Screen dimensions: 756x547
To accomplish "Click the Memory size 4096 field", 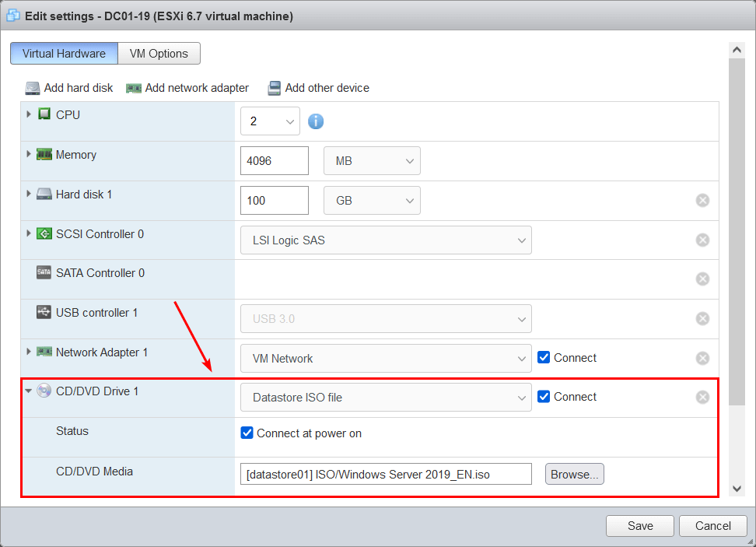I will 275,160.
